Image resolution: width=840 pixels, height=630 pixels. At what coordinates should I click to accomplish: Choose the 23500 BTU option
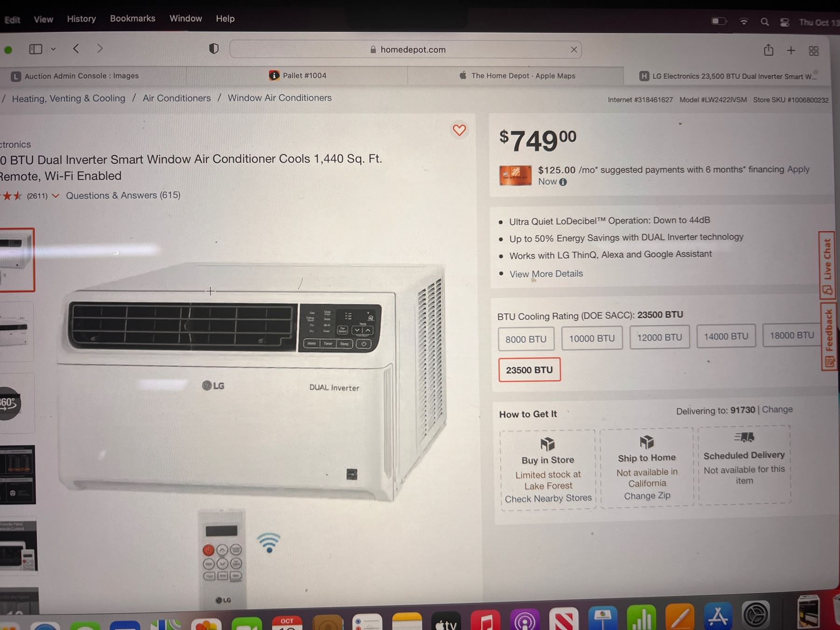530,370
